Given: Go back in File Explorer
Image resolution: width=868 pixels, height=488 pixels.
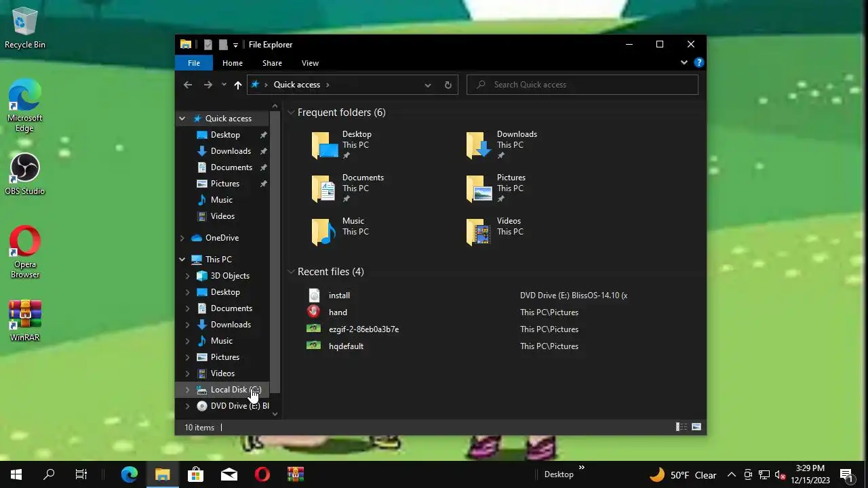Looking at the screenshot, I should [x=188, y=85].
